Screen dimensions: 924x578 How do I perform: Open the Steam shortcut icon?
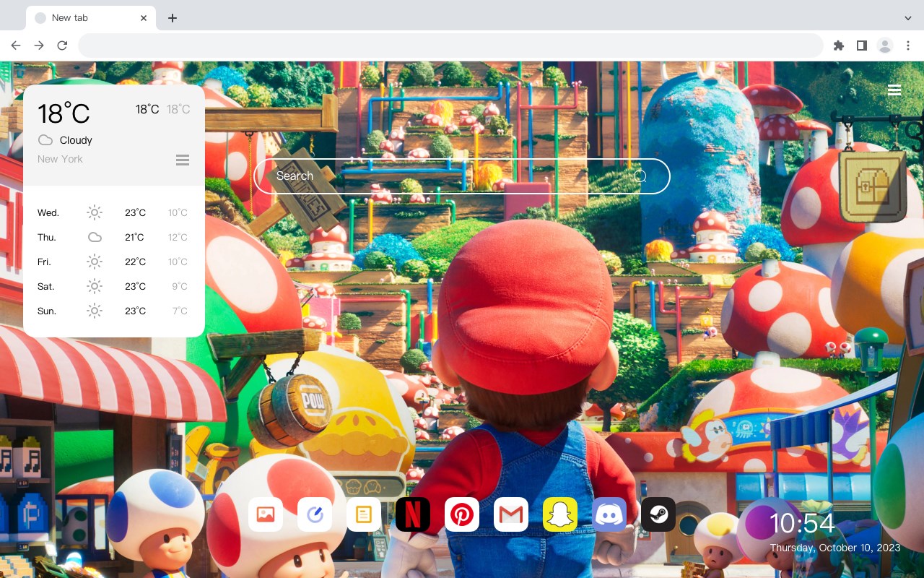click(658, 514)
